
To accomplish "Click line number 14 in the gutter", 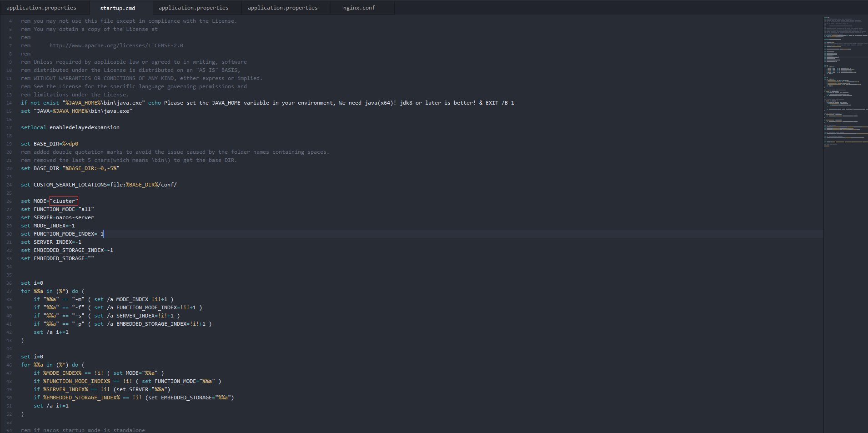I will point(9,103).
